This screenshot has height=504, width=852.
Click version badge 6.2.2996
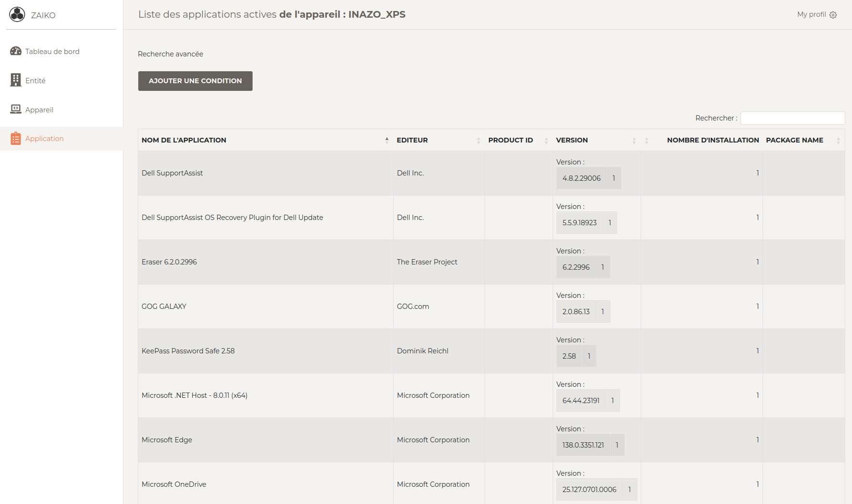point(576,267)
